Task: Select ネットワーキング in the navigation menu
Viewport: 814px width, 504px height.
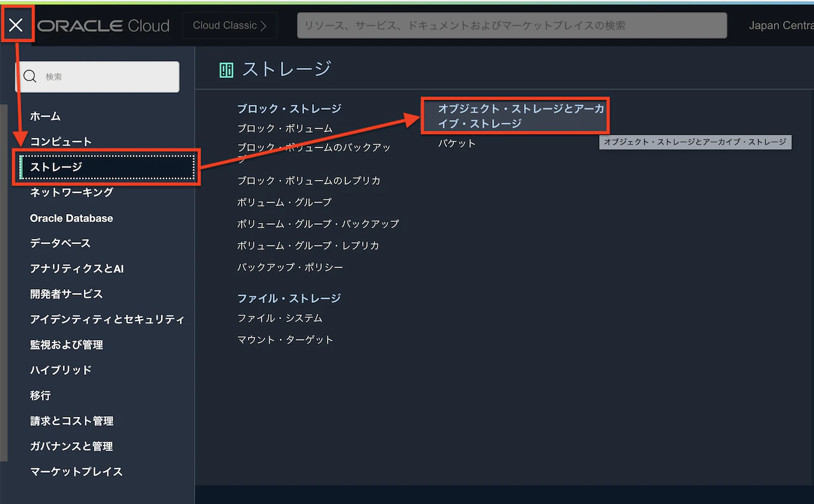Action: (71, 192)
